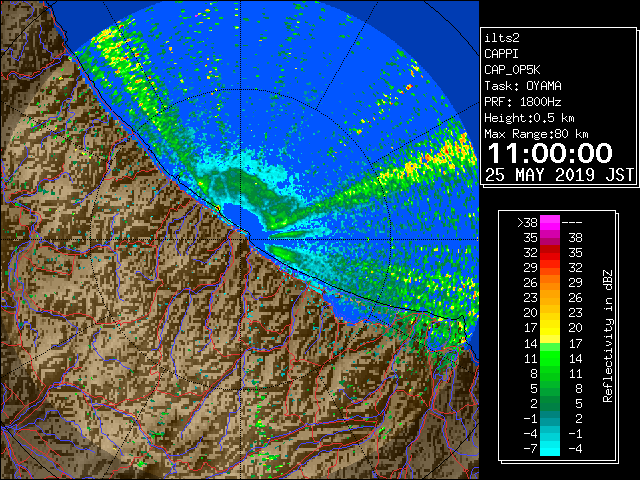
Task: Click the 'ilts2' label in info box
Action: (x=502, y=38)
